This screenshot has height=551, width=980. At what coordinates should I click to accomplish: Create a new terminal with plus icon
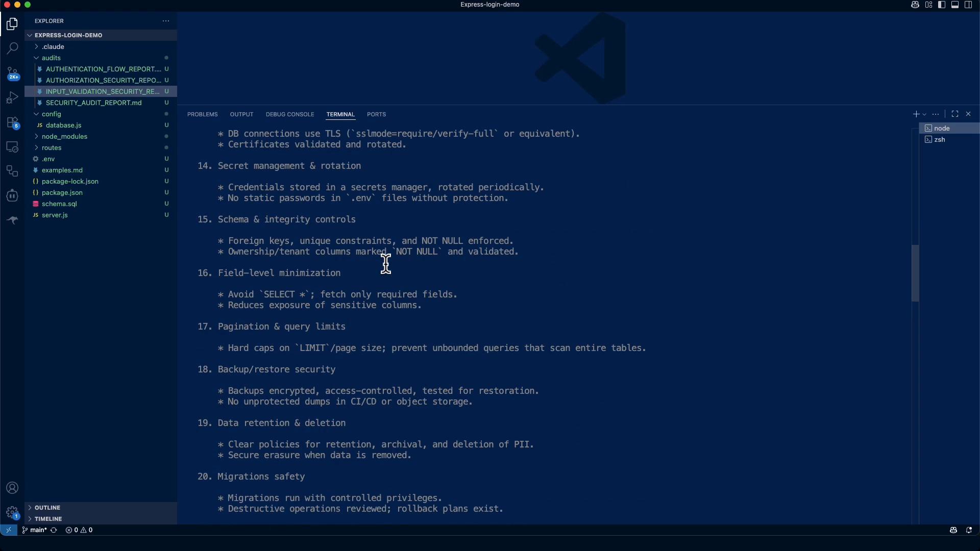[x=916, y=114]
